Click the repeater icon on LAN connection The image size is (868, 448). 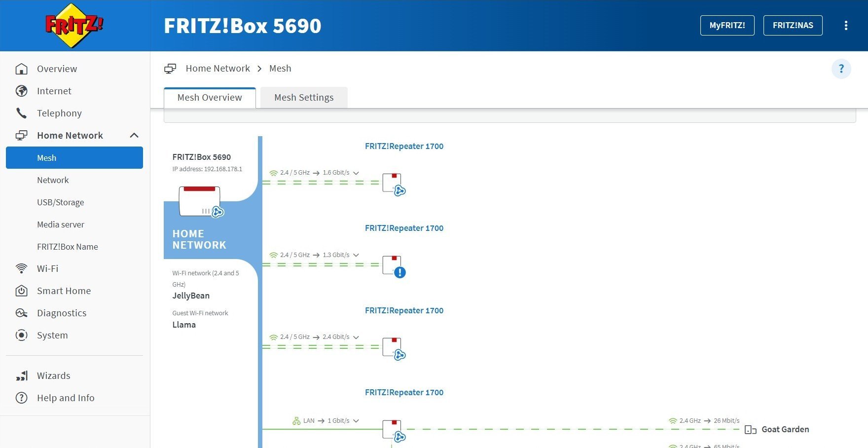tap(394, 430)
